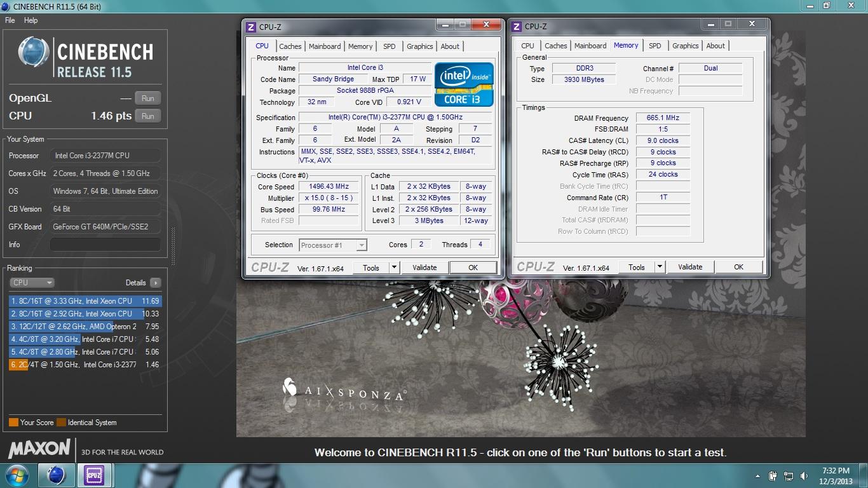
Task: Open the Processor #1 selection dropdown
Action: (332, 245)
